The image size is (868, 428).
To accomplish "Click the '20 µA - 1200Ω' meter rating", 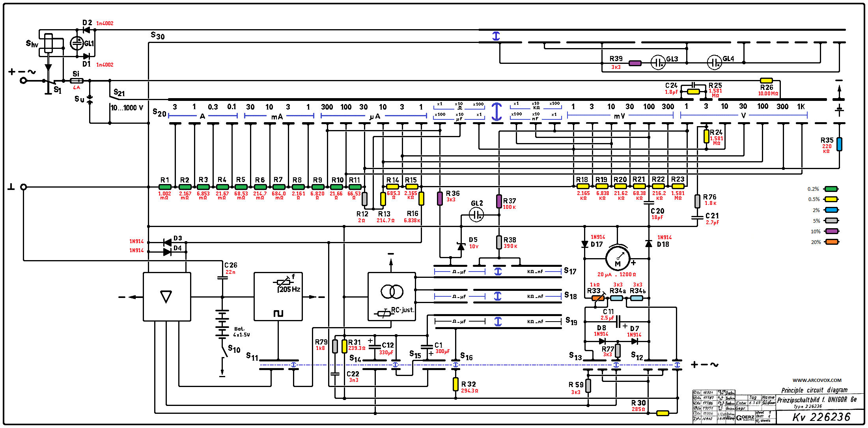I will (616, 274).
